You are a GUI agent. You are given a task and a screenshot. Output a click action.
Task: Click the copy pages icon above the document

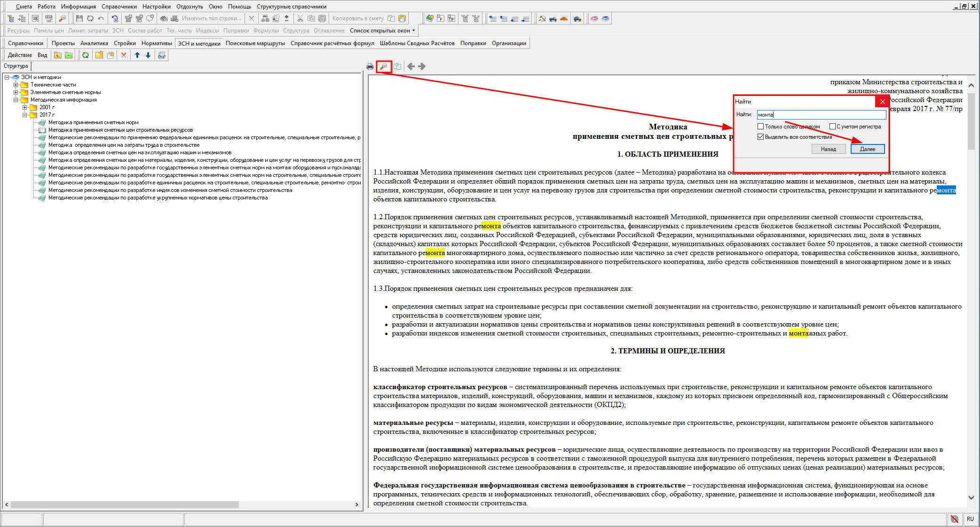[397, 66]
